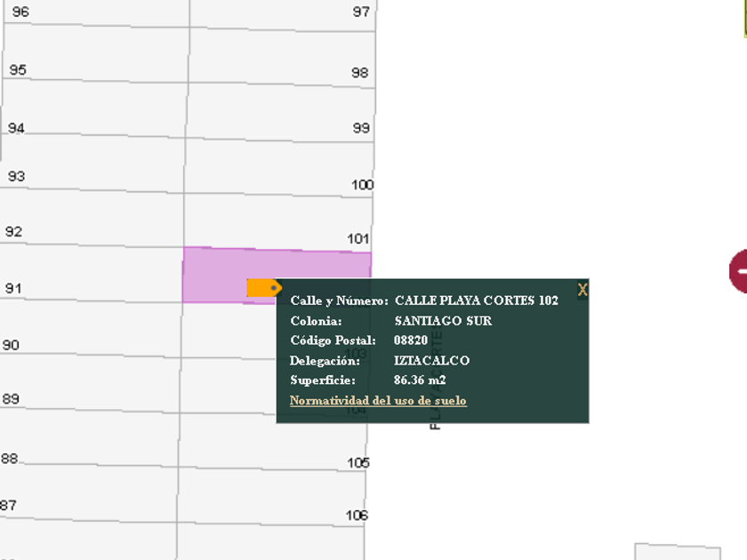Click the address value CALLE PLAYA CORTES 102

tap(477, 300)
